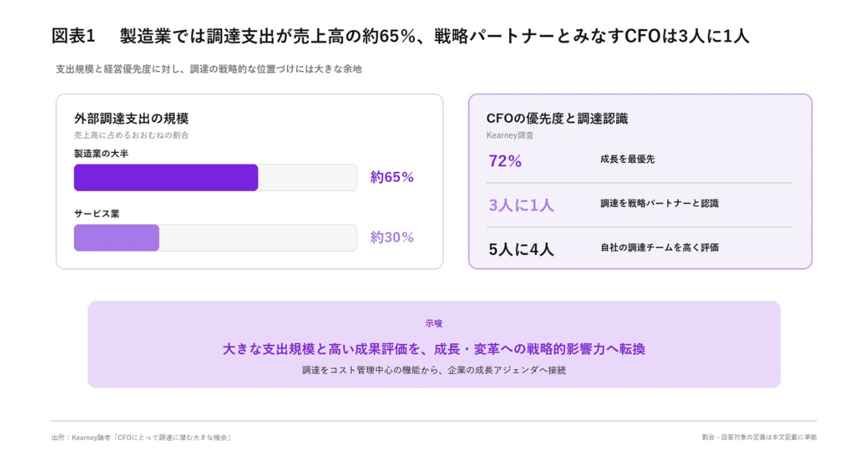Click the CFOの優先度と調達認識 card heading
This screenshot has height=456, width=868.
pos(558,119)
